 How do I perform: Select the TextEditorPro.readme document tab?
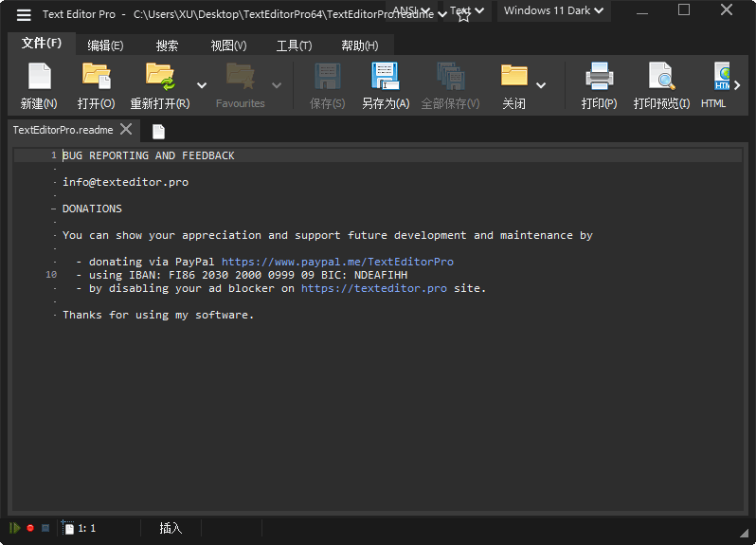click(63, 130)
